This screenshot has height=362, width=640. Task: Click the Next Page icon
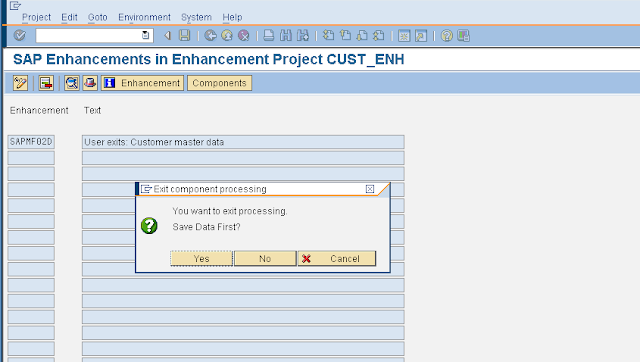[362, 36]
